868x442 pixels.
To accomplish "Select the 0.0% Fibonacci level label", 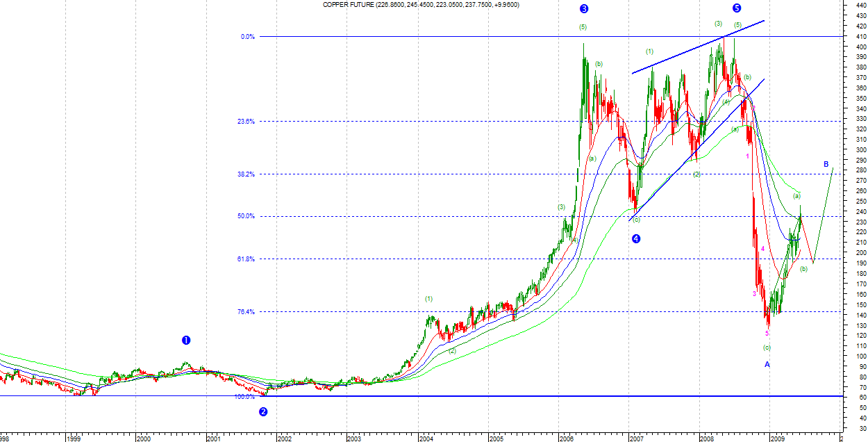I will coord(248,37).
